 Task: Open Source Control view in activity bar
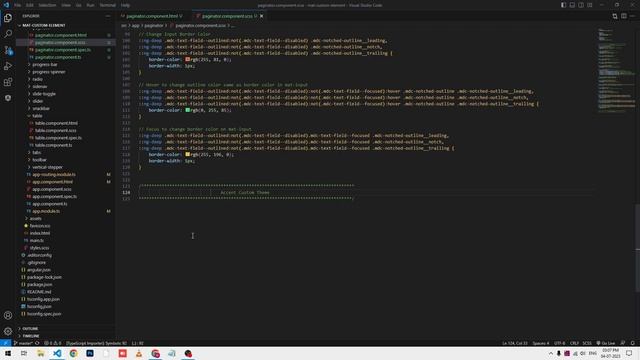8,50
